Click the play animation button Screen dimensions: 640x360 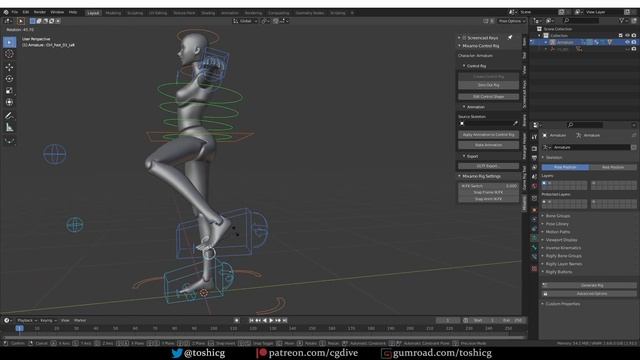(271, 320)
